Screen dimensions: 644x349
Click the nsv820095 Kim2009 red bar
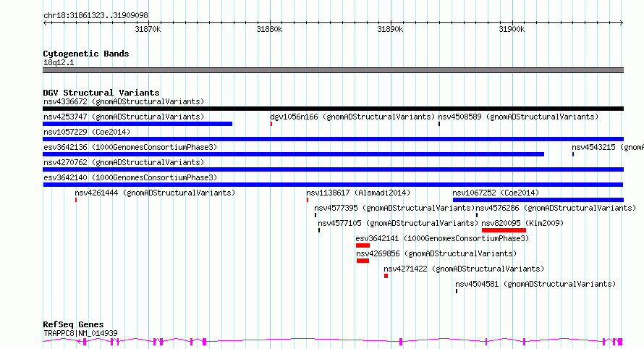504,230
